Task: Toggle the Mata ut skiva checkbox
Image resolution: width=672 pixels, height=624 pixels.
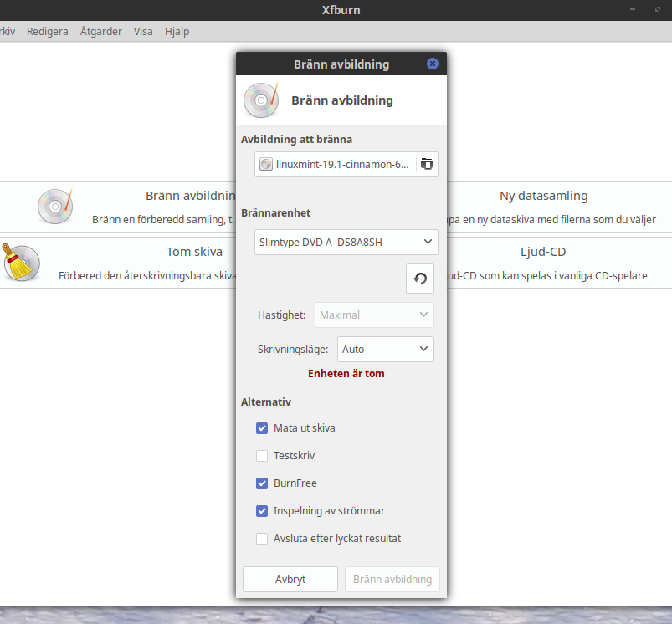Action: 262,428
